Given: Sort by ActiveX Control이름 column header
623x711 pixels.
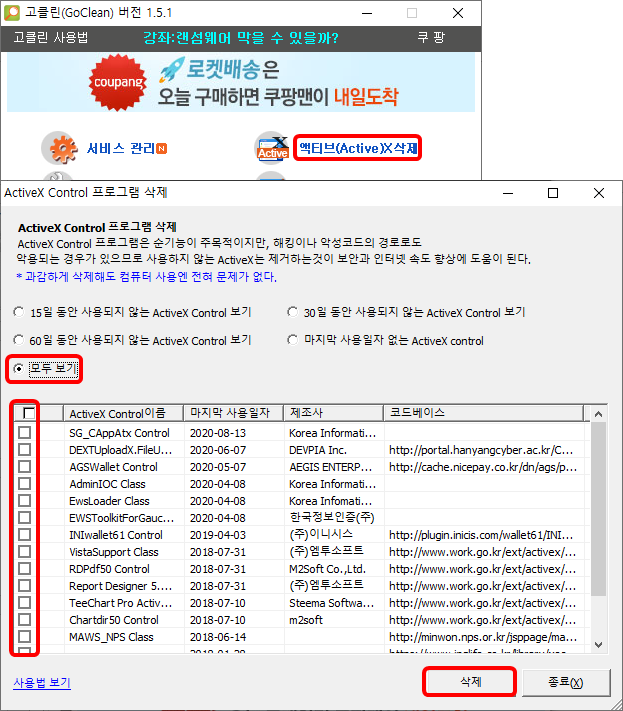Looking at the screenshot, I should (123, 413).
